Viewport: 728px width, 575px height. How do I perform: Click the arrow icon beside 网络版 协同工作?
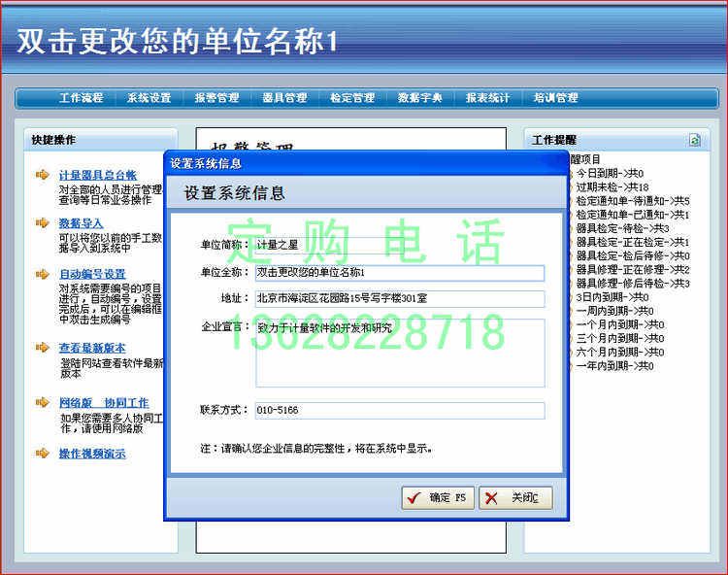tap(43, 402)
